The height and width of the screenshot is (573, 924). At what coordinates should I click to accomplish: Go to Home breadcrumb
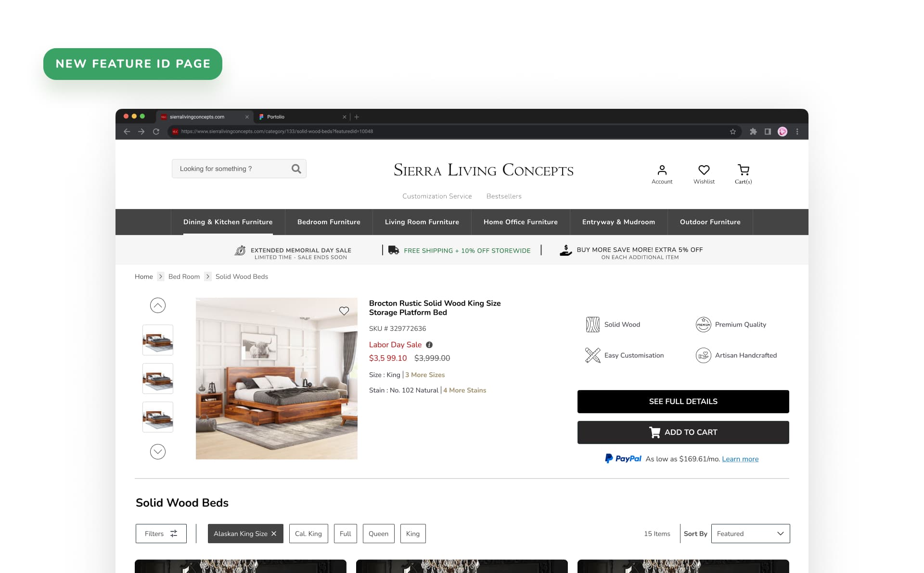(144, 276)
